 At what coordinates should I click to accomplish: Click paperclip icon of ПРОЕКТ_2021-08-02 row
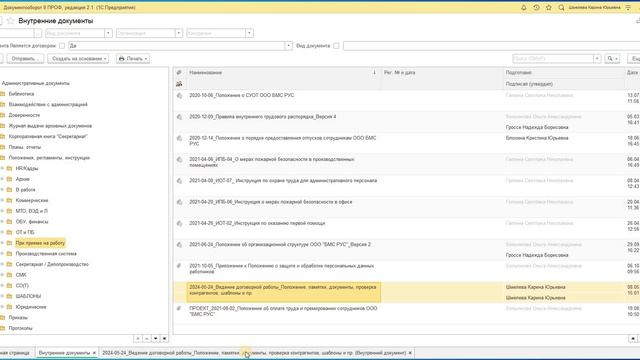click(179, 309)
